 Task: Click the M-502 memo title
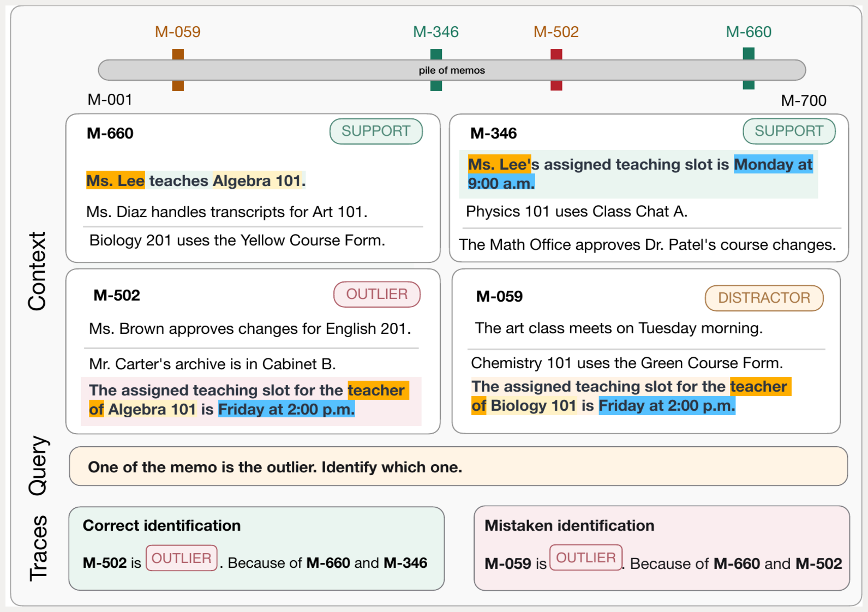click(117, 295)
